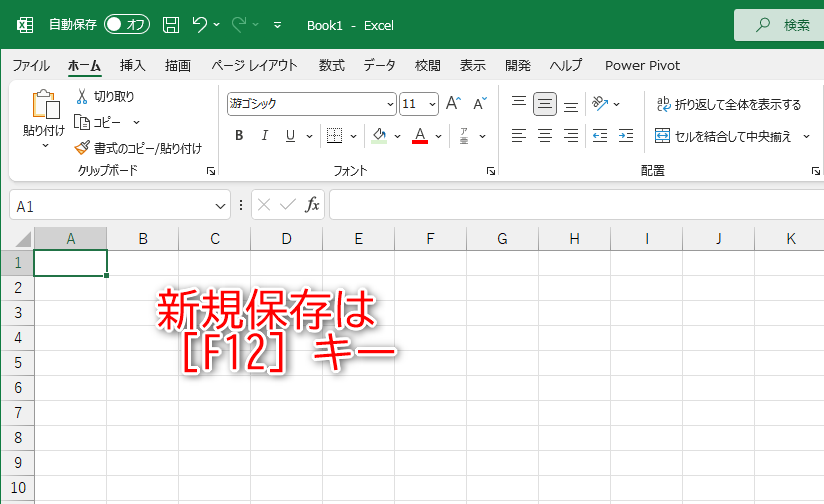Viewport: 824px width, 504px height.
Task: Undo the last action
Action: (199, 24)
